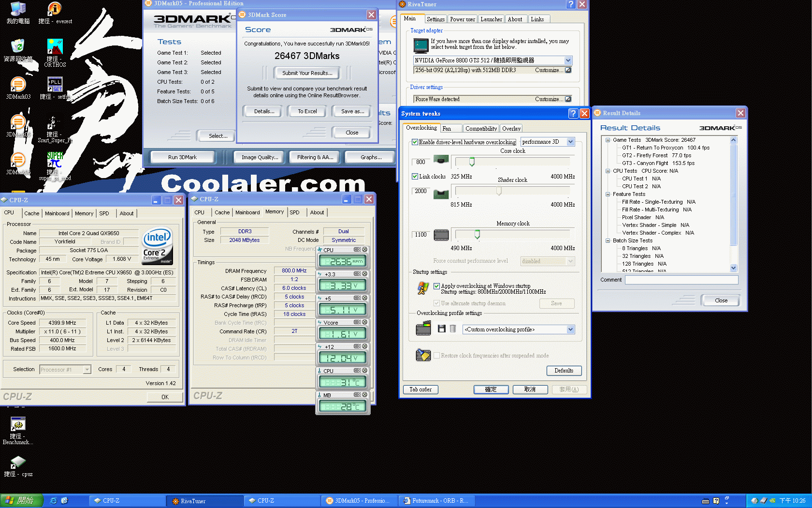
Task: Click the Internet Explorer quick launch icon
Action: pos(53,501)
